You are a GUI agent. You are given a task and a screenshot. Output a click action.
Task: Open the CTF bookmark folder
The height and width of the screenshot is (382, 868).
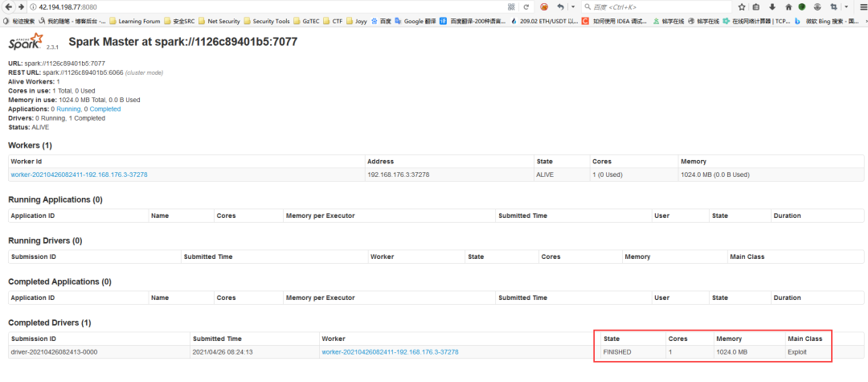(x=333, y=21)
